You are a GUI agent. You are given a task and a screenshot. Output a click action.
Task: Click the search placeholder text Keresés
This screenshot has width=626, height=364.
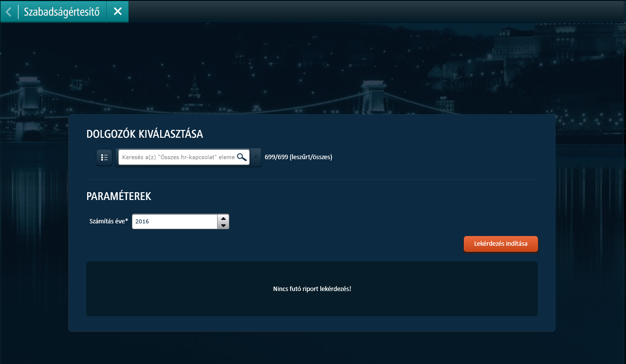tap(131, 157)
